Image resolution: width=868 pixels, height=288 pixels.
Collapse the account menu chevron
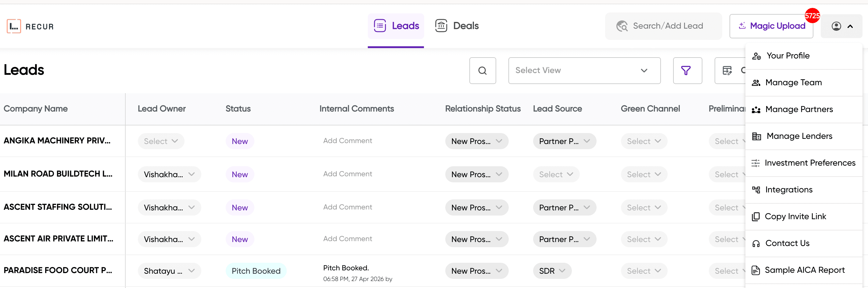coord(851,26)
